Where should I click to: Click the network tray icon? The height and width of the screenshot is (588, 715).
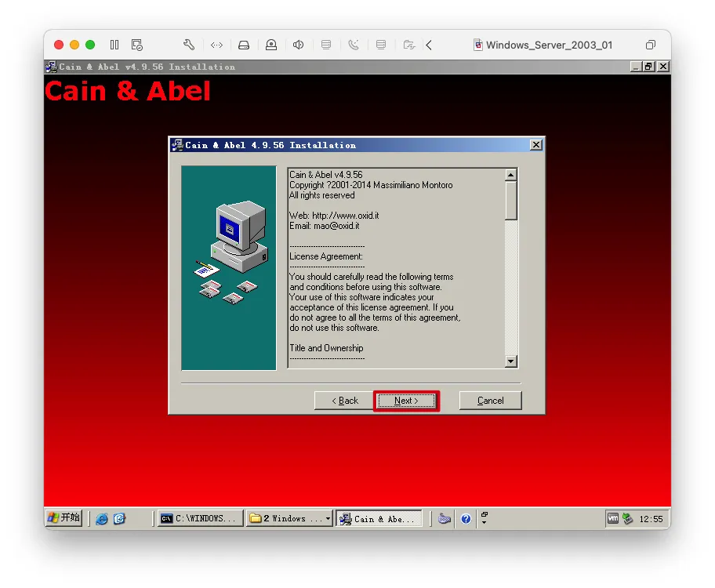coord(627,519)
